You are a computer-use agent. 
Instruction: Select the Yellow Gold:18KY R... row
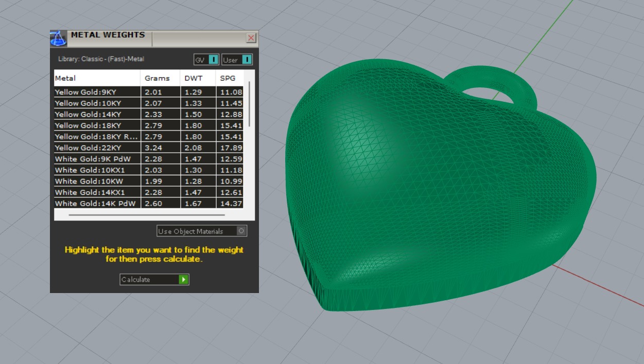pyautogui.click(x=148, y=136)
